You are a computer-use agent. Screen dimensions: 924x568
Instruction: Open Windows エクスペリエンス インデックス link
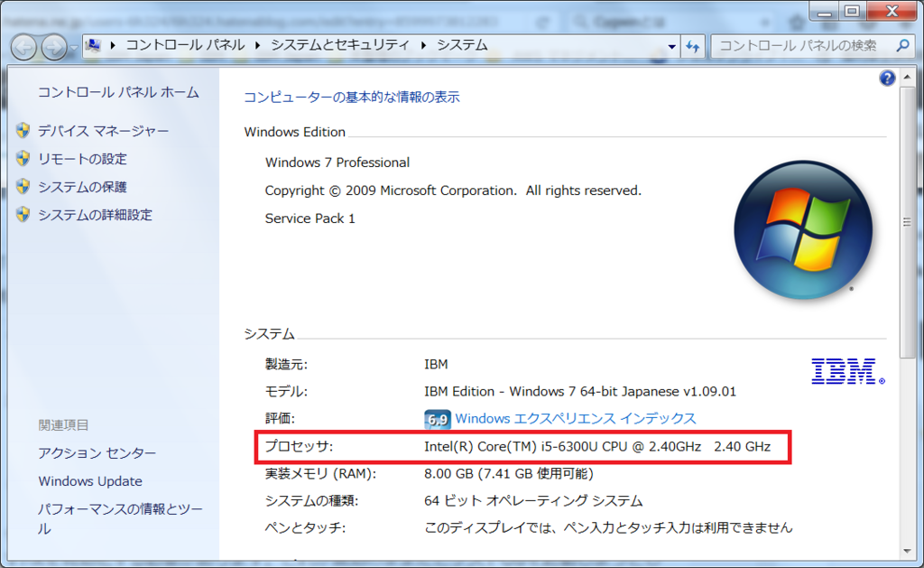pos(576,419)
